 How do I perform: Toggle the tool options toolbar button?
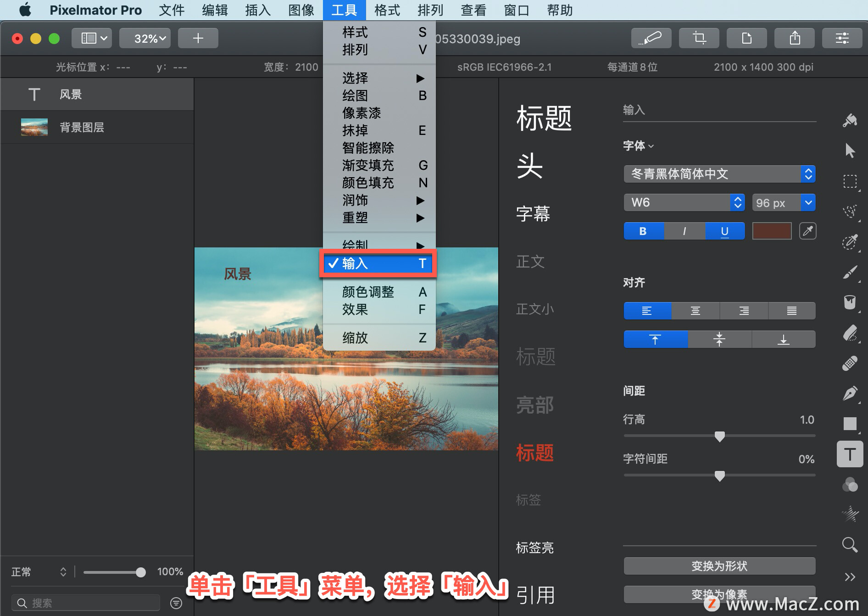842,38
